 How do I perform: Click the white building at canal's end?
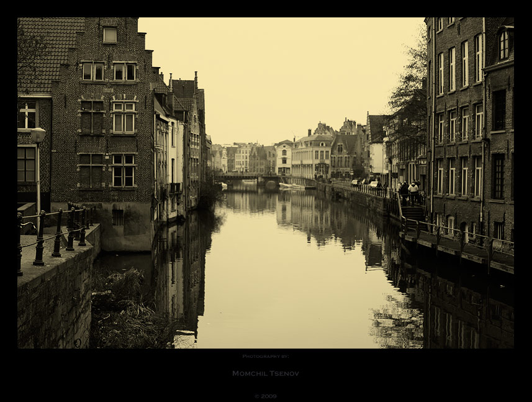pos(312,156)
